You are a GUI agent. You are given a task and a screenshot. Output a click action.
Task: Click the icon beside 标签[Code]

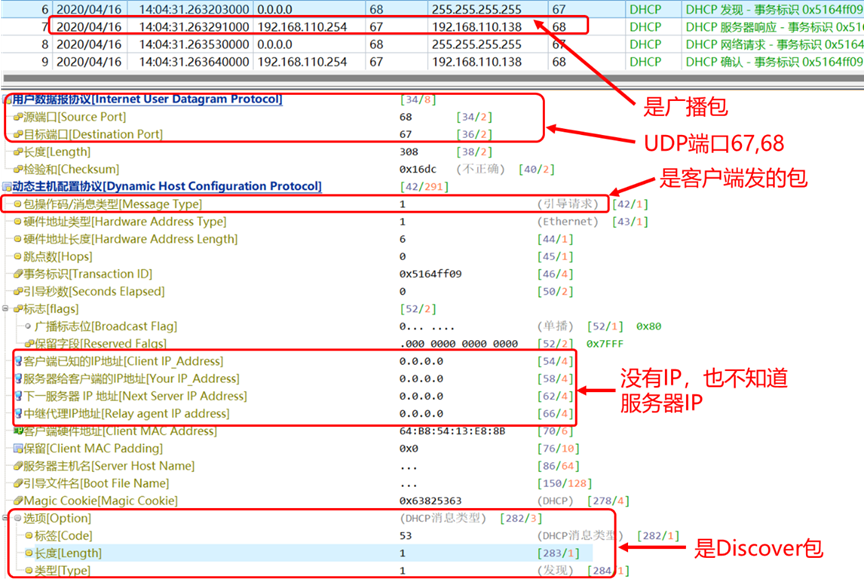tap(29, 535)
